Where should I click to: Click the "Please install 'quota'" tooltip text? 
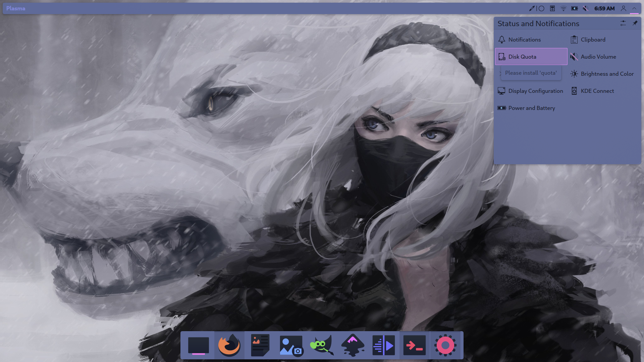pos(531,73)
